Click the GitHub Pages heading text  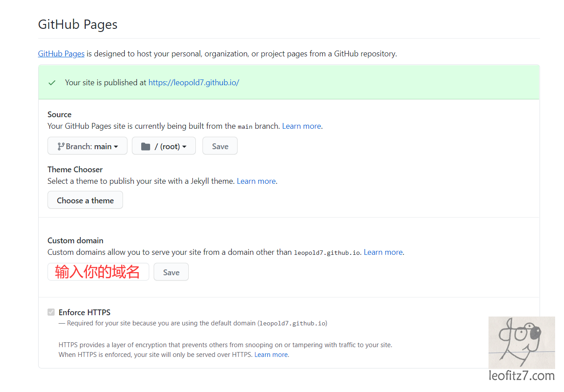tap(78, 24)
